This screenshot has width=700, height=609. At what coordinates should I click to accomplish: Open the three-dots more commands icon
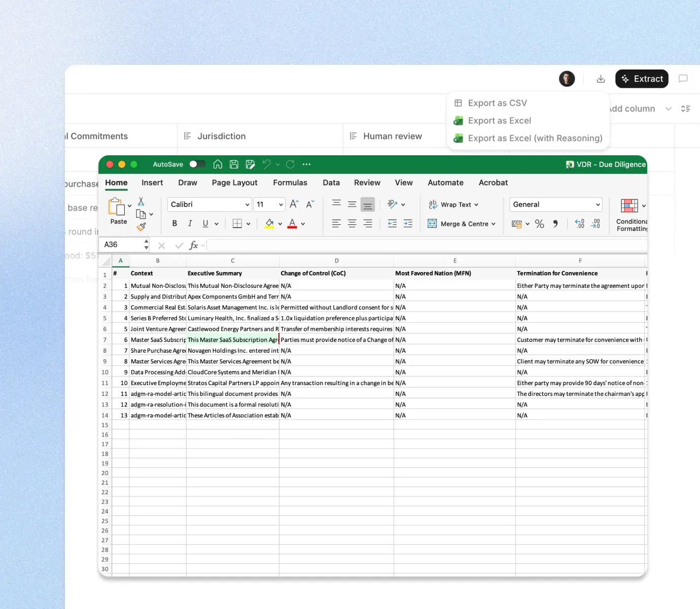click(306, 164)
